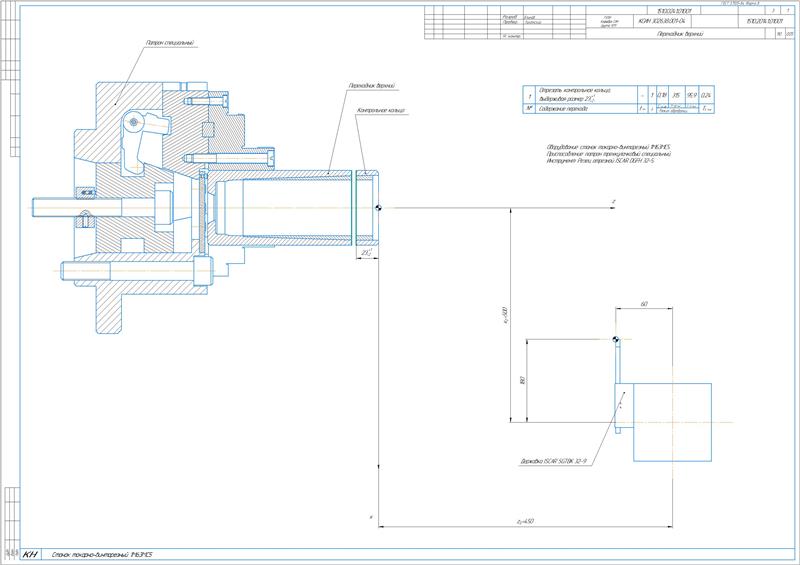The width and height of the screenshot is (800, 565).
Task: Select 'Державка ISCAR SGTBK 32-9' callout text
Action: [553, 461]
